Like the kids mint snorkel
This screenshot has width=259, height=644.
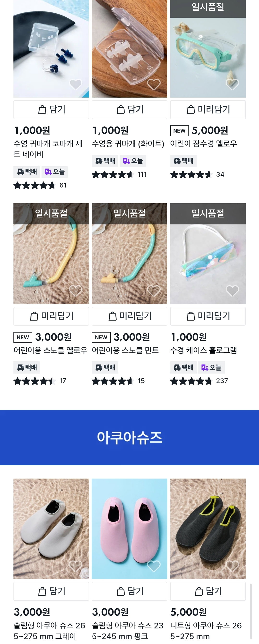click(x=154, y=291)
